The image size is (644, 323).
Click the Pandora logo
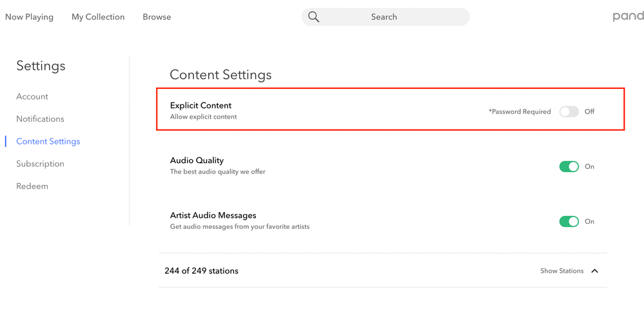628,17
